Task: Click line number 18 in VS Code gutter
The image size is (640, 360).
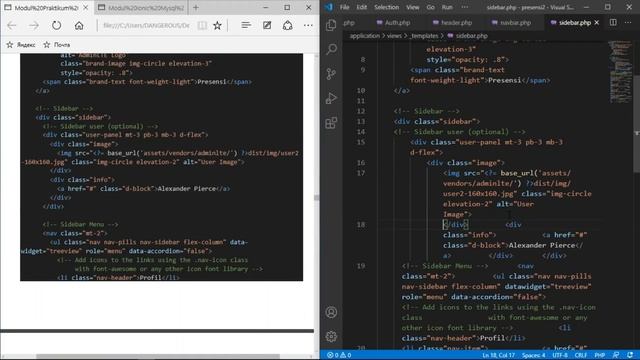Action: pyautogui.click(x=361, y=224)
